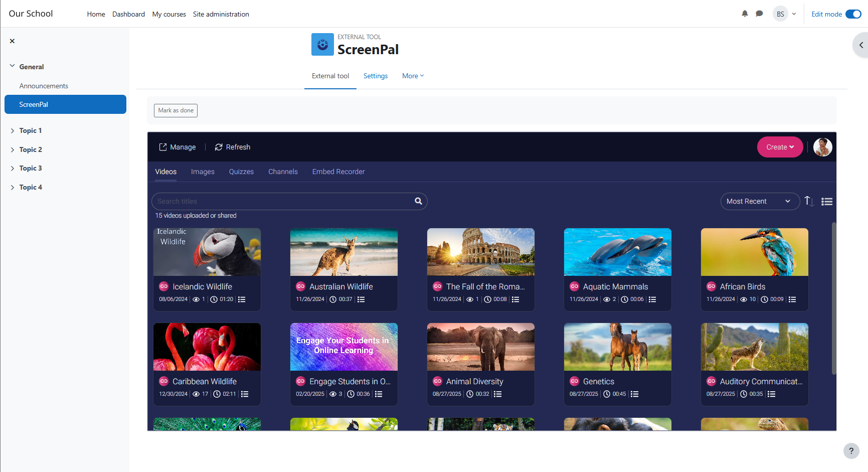This screenshot has height=472, width=868.
Task: Open the Icelandic Wildlife puffin thumbnail
Action: [207, 252]
